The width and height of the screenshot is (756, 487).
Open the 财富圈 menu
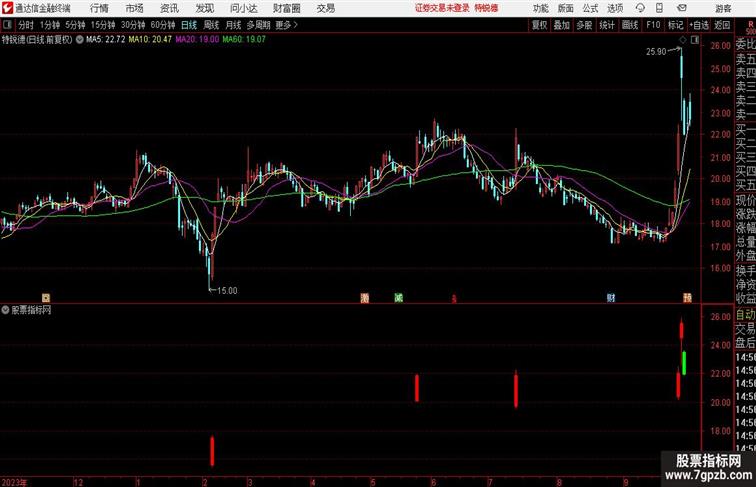click(286, 8)
